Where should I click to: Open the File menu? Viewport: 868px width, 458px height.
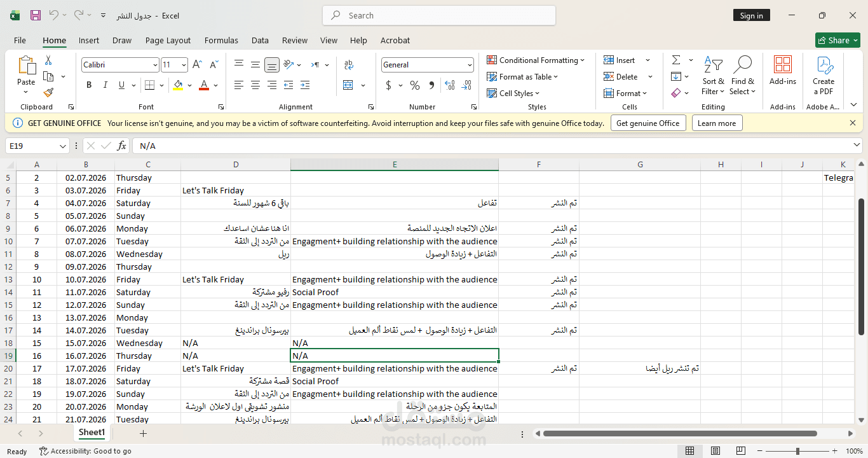[20, 40]
